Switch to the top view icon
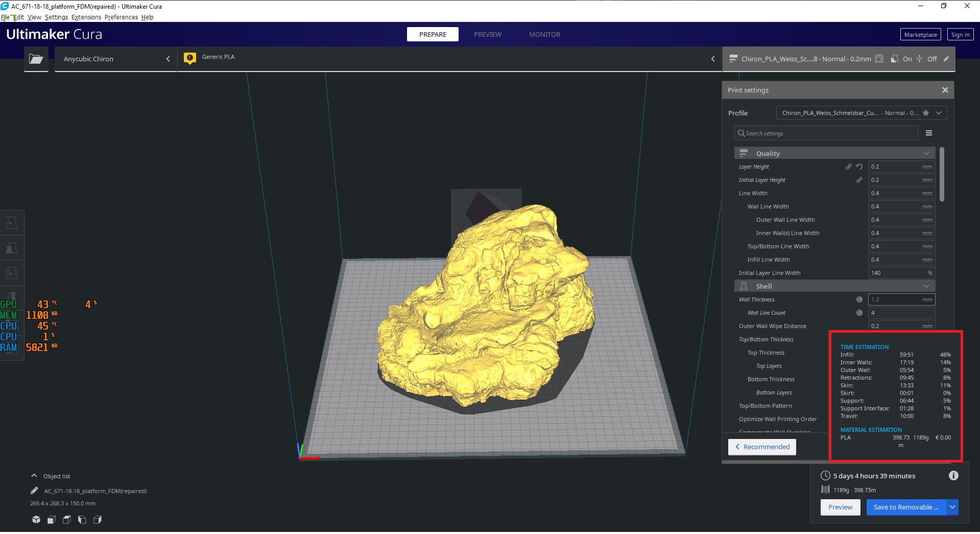Screen dimensions: 980x534 (x=66, y=520)
